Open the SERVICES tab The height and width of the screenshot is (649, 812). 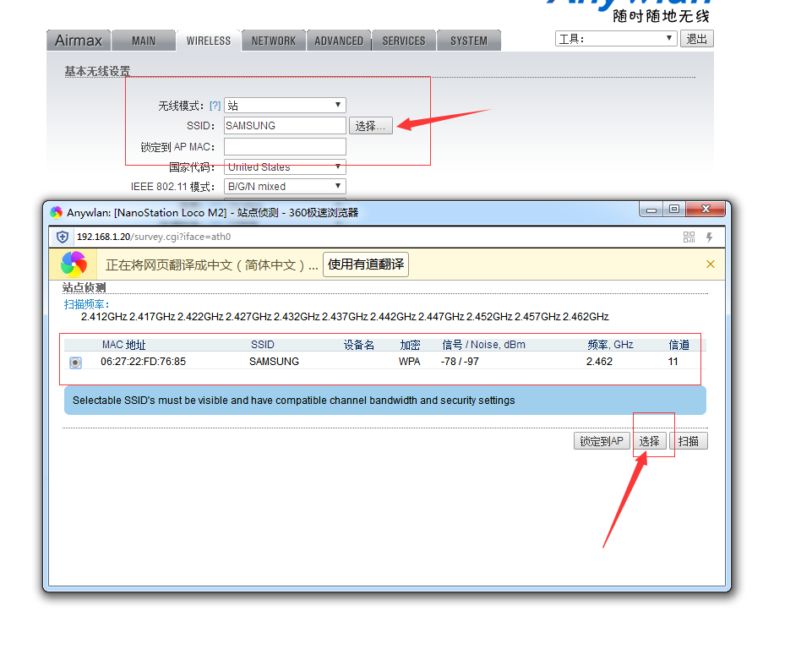404,41
